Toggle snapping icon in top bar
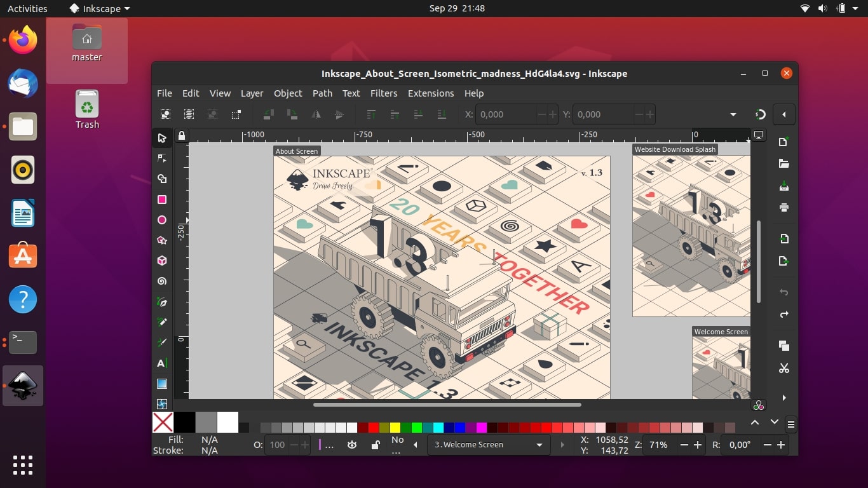Image resolution: width=868 pixels, height=488 pixels. pos(761,114)
